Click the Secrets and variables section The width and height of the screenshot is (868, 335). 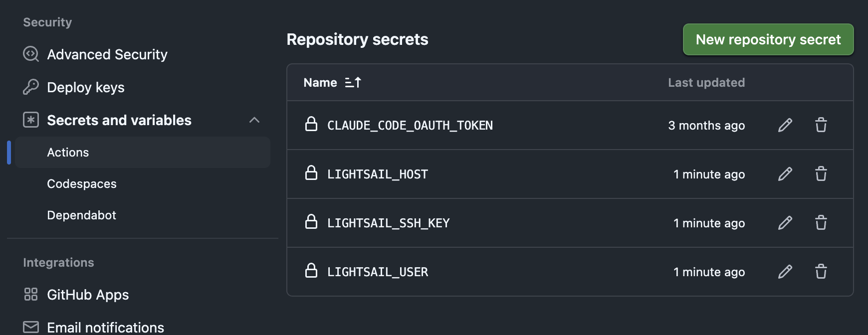[x=119, y=120]
